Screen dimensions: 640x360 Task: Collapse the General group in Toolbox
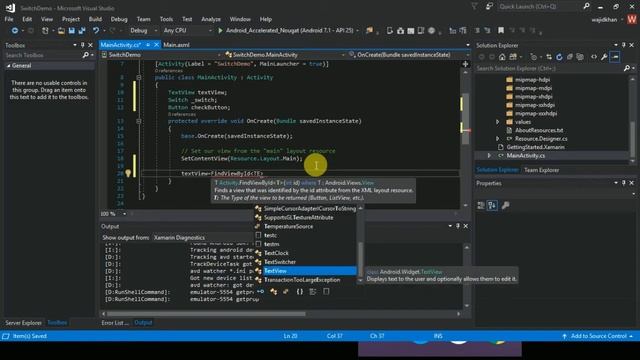9,66
